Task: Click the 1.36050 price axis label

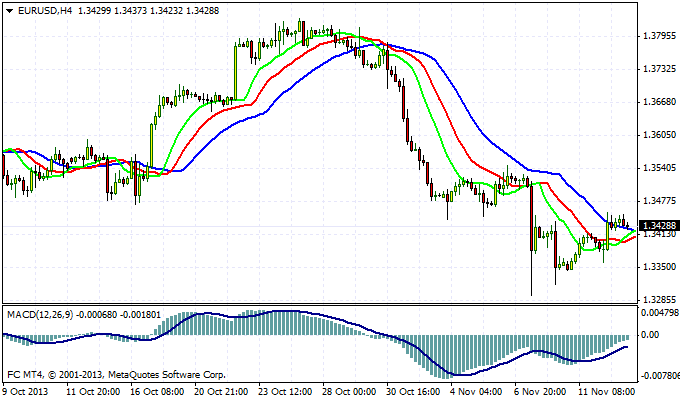Action: [659, 135]
